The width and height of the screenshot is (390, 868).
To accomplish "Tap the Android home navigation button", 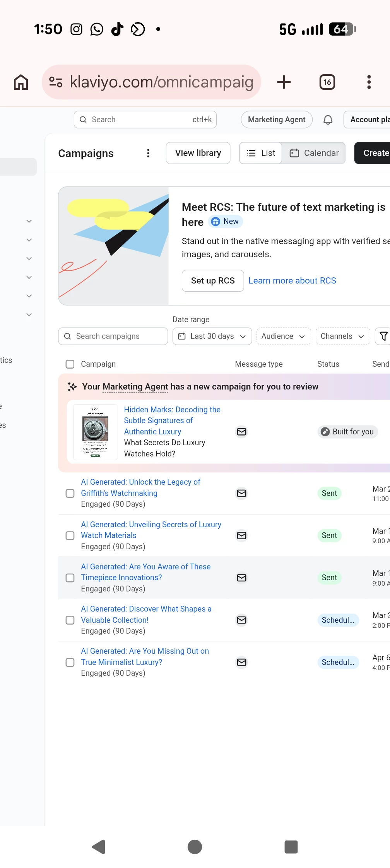I will pos(195,847).
